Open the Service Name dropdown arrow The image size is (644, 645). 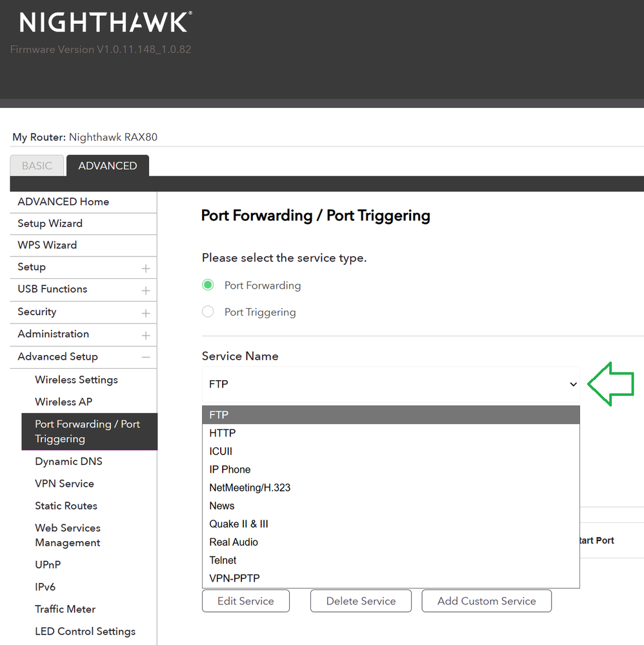click(x=573, y=384)
